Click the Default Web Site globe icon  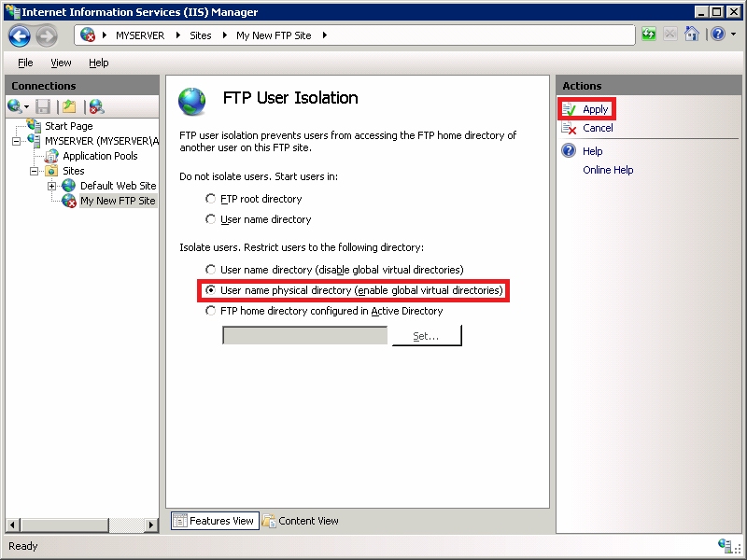[68, 186]
